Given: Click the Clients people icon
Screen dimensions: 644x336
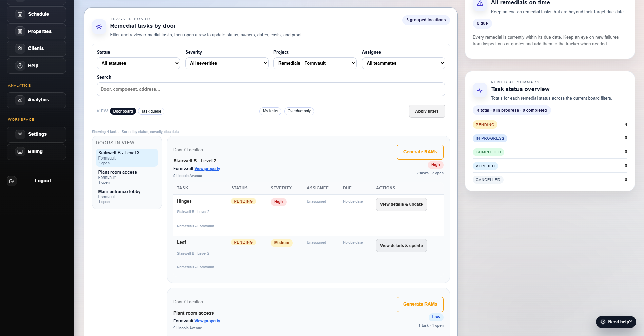Looking at the screenshot, I should coord(20,49).
